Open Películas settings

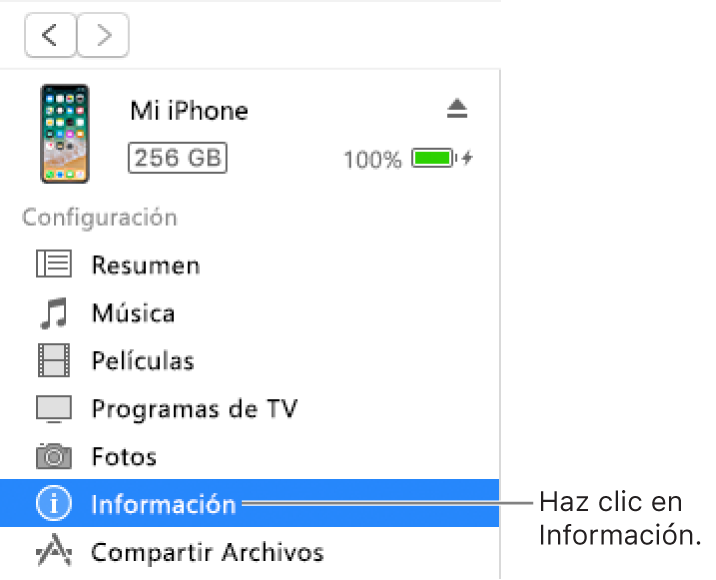[143, 360]
